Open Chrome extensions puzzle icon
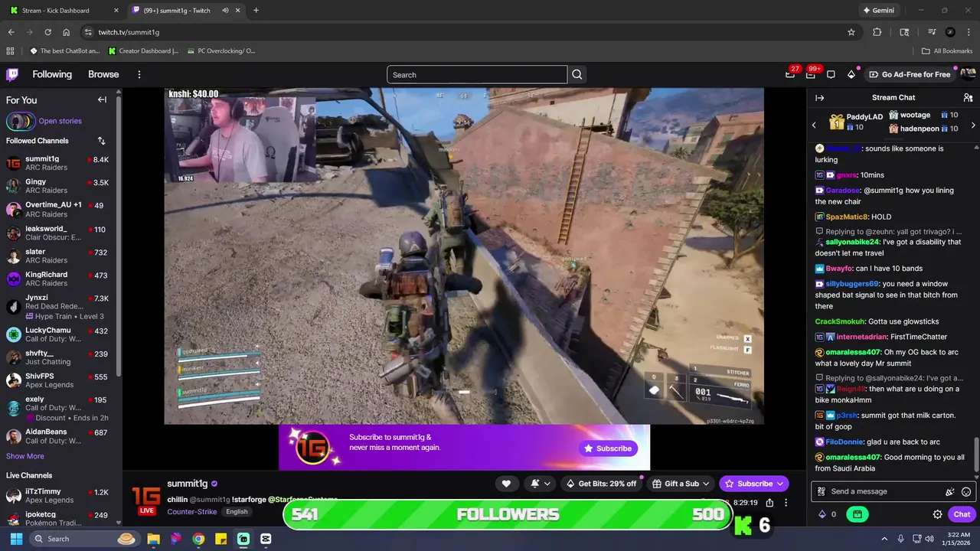Image resolution: width=980 pixels, height=551 pixels. [877, 32]
